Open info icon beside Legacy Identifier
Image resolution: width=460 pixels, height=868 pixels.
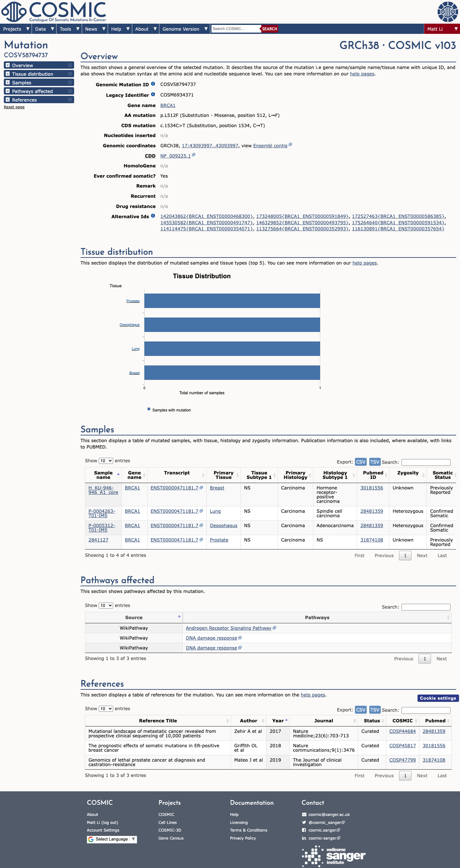click(x=153, y=94)
